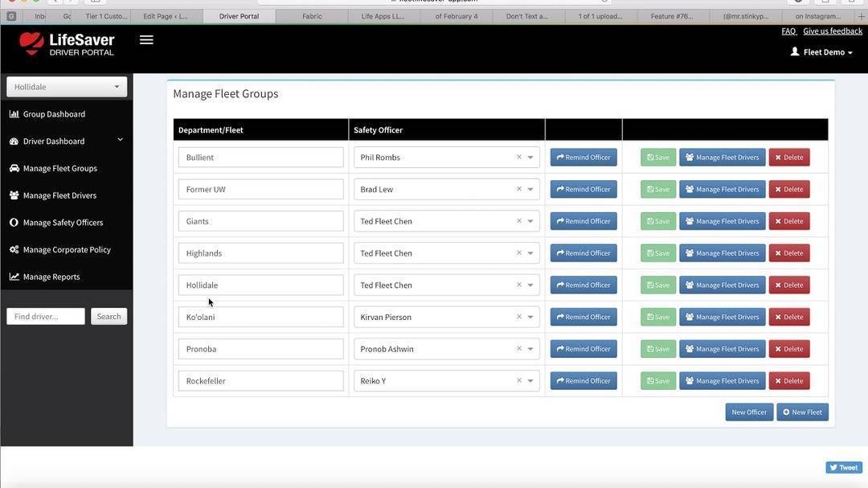Open the Hollidale group selector dropdown
The image size is (868, 488).
pyautogui.click(x=67, y=87)
